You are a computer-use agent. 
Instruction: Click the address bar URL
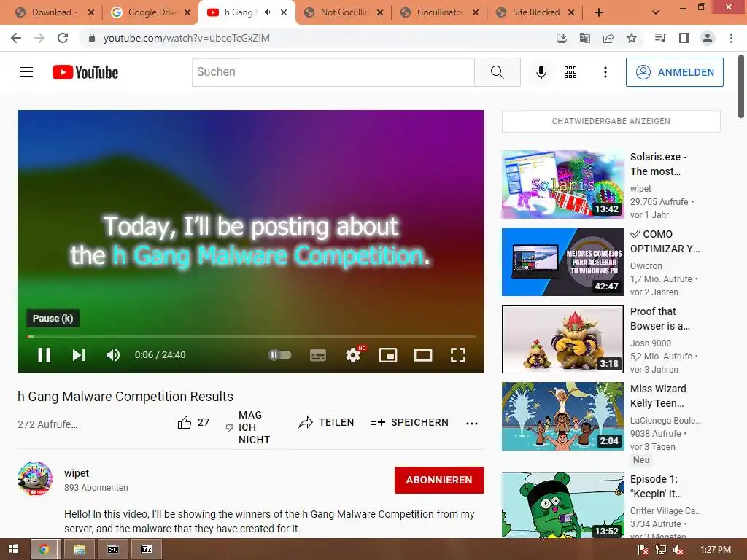186,38
